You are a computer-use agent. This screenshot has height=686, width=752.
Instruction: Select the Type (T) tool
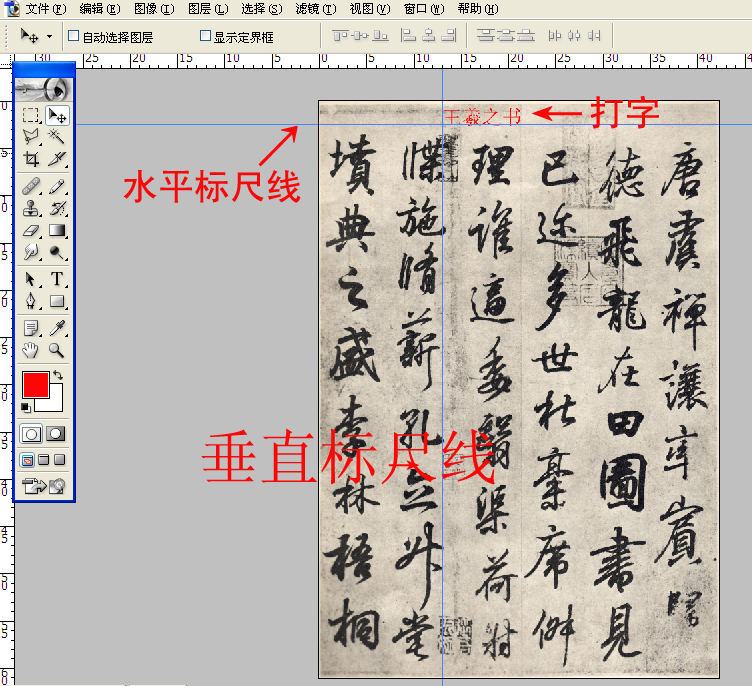pyautogui.click(x=57, y=279)
